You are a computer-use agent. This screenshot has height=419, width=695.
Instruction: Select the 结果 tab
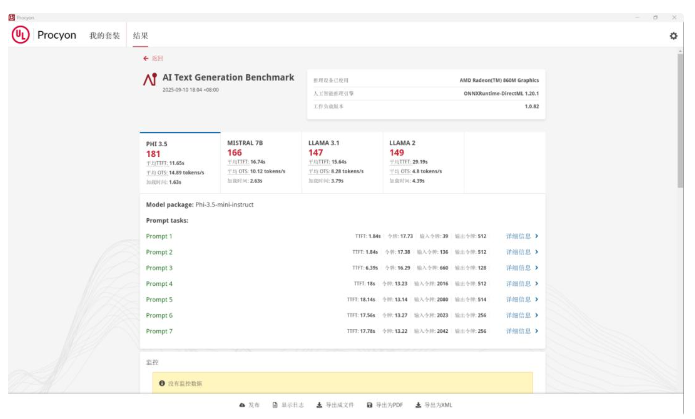click(x=141, y=35)
